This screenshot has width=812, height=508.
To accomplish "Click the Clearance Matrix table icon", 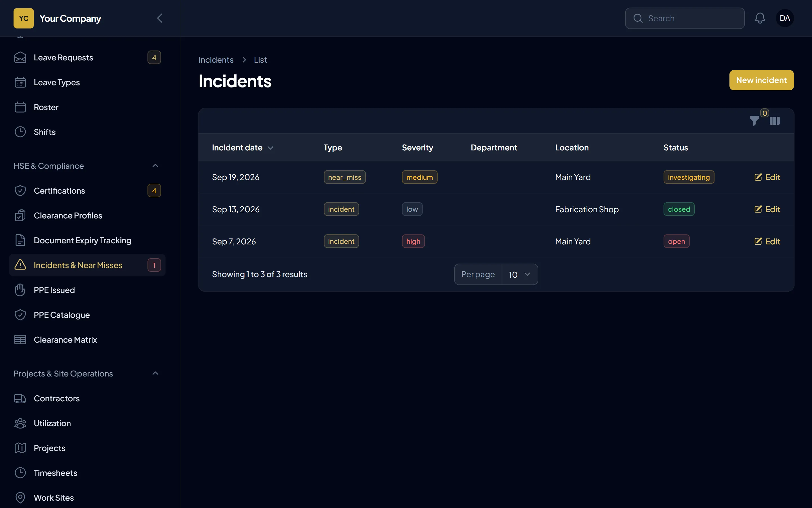I will (20, 340).
